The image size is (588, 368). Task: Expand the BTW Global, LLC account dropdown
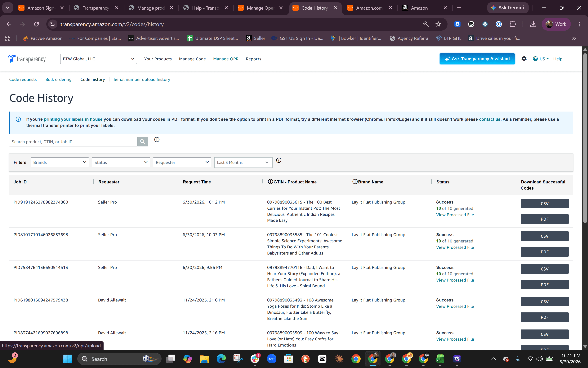(x=98, y=59)
